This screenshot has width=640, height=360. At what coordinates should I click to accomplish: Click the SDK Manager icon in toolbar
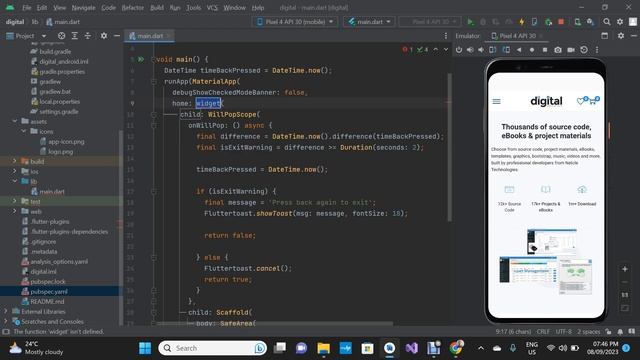point(590,22)
